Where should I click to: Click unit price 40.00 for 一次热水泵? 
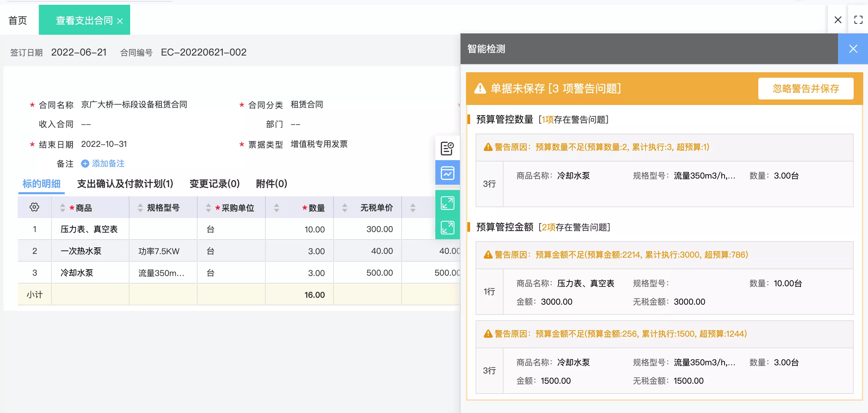click(368, 251)
